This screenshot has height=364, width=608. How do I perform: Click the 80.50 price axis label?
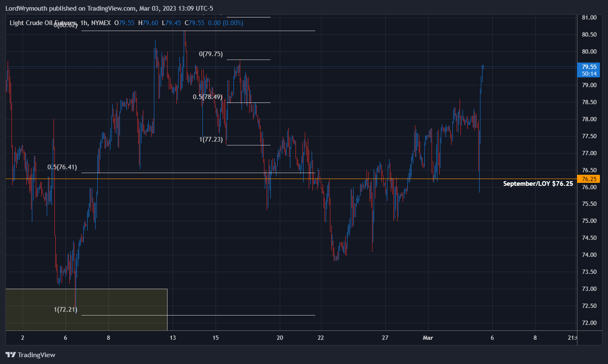point(589,34)
